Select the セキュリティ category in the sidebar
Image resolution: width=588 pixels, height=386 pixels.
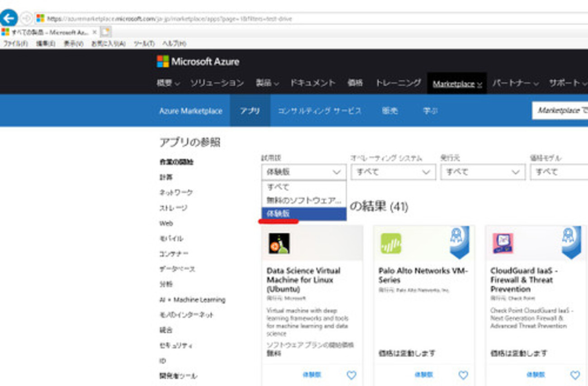pos(176,345)
